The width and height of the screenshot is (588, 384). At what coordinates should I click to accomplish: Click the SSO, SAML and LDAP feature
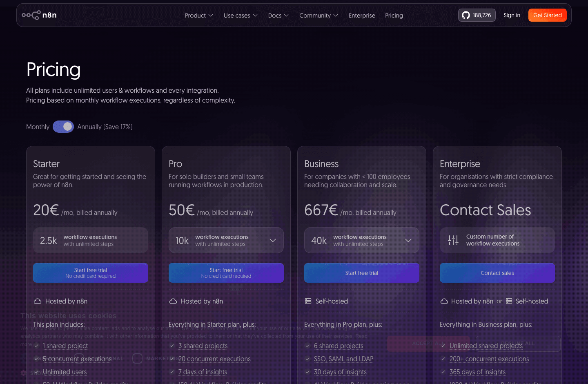point(344,359)
